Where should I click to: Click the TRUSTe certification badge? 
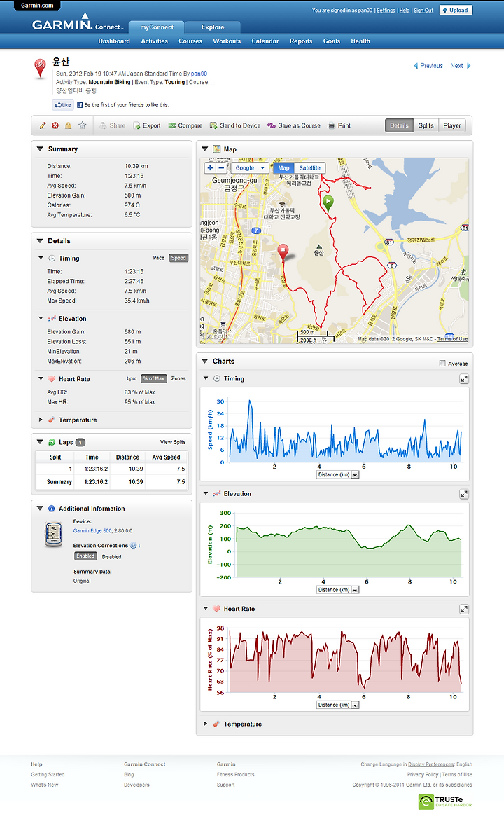coord(445,801)
